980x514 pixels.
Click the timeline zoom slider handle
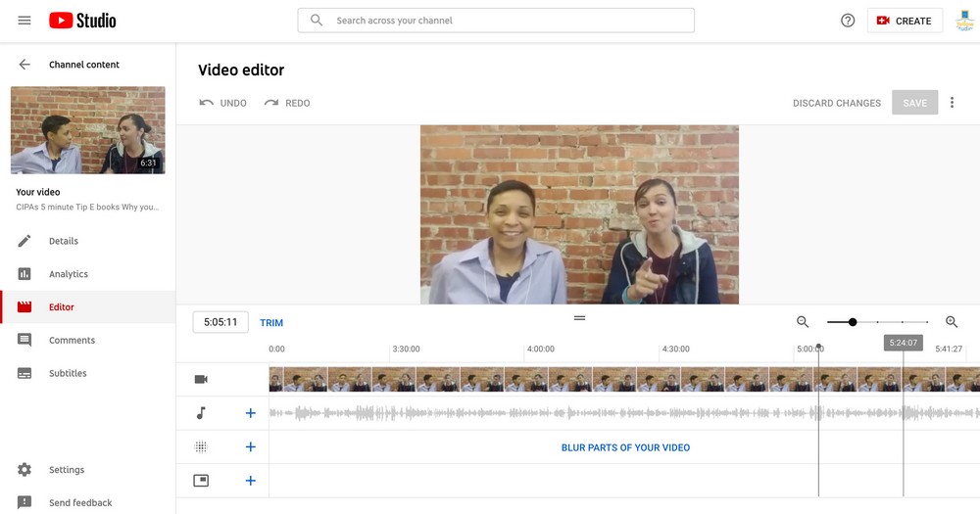click(x=853, y=322)
